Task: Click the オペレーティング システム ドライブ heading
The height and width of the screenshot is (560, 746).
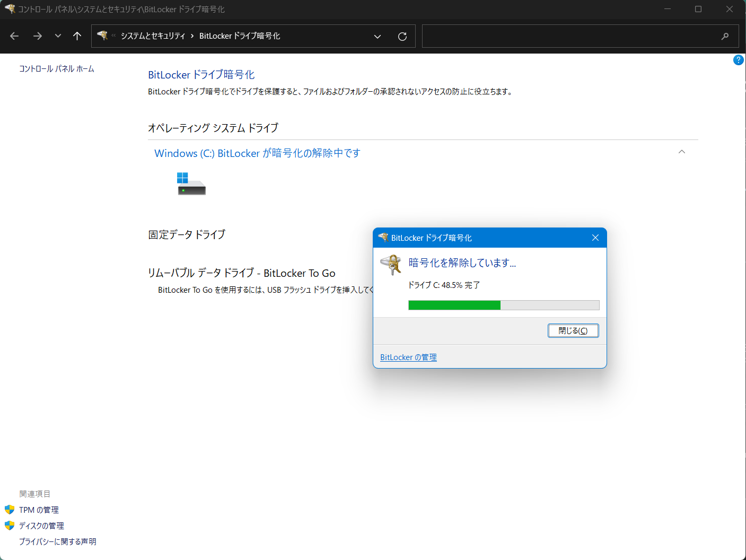Action: [213, 128]
